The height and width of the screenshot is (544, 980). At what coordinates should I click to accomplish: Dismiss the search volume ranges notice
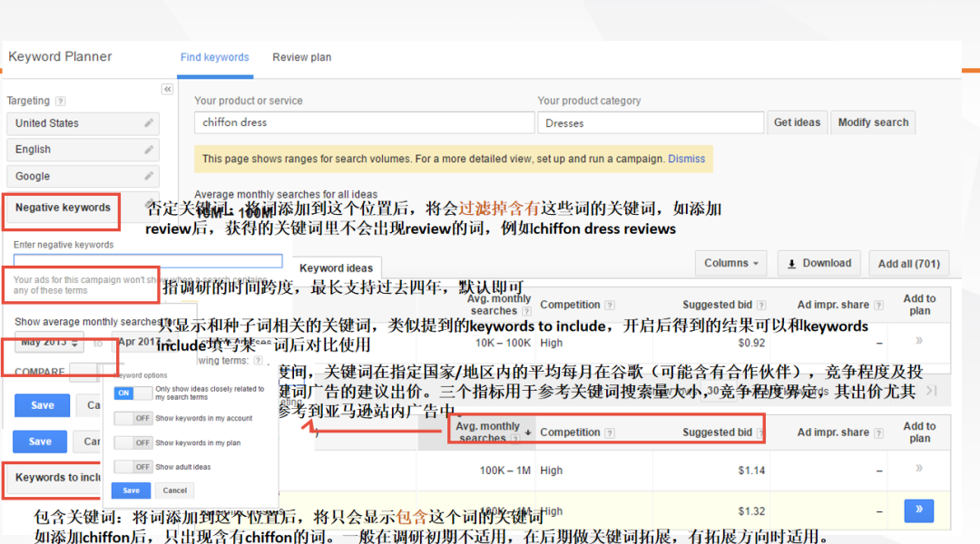pyautogui.click(x=686, y=159)
